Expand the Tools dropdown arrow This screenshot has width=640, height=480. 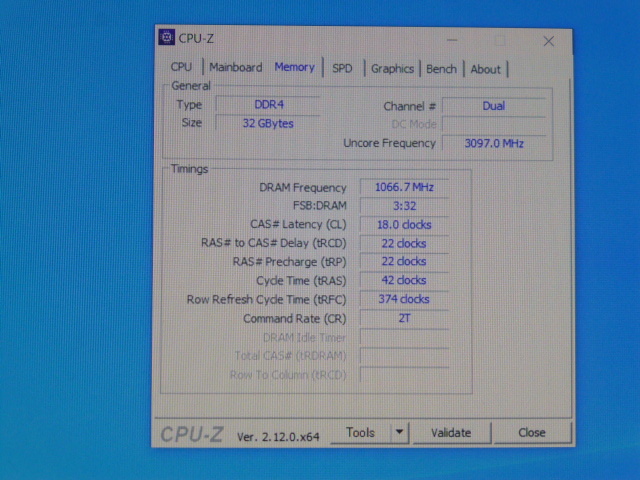[x=400, y=432]
